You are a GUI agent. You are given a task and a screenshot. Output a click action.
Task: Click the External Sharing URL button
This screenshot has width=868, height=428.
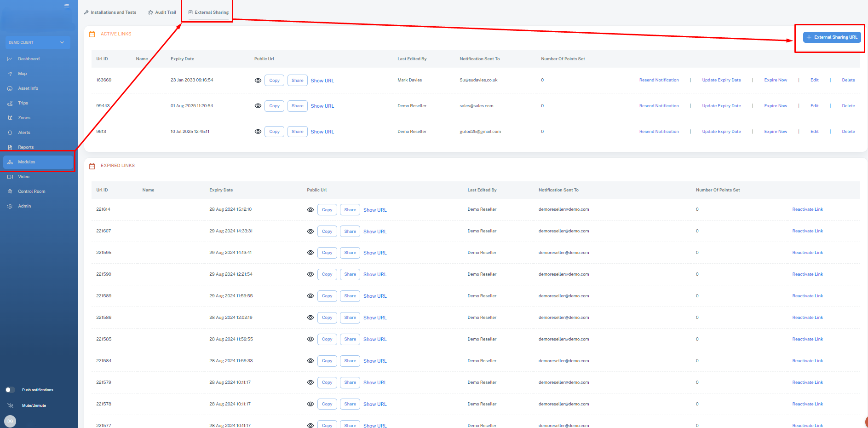coord(832,37)
